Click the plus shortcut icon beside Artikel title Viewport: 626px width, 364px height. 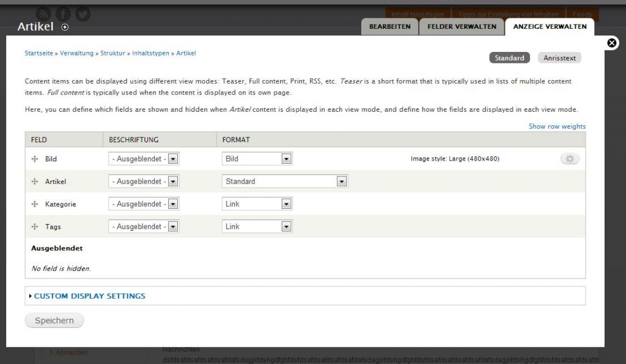[x=65, y=27]
